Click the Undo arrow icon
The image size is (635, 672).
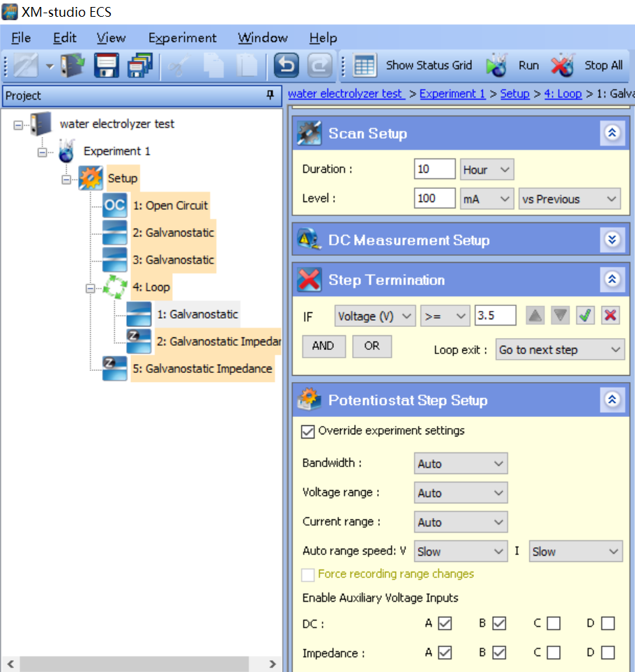(286, 66)
